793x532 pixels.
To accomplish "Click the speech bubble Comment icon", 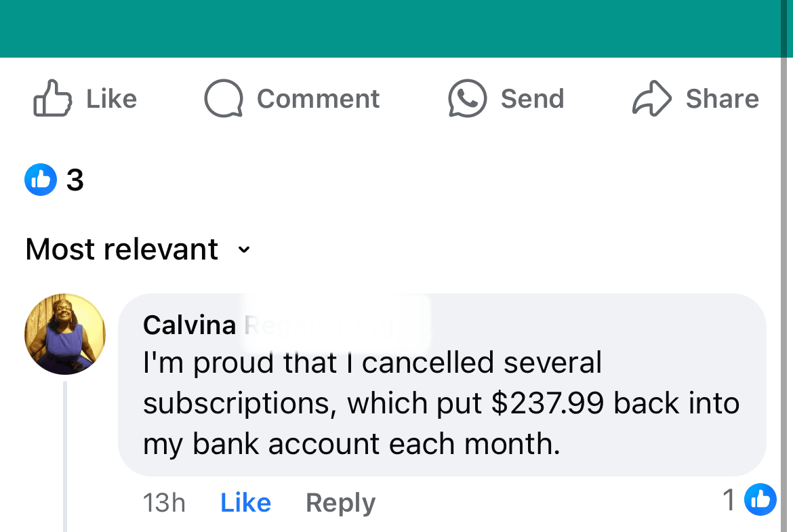I will [224, 99].
